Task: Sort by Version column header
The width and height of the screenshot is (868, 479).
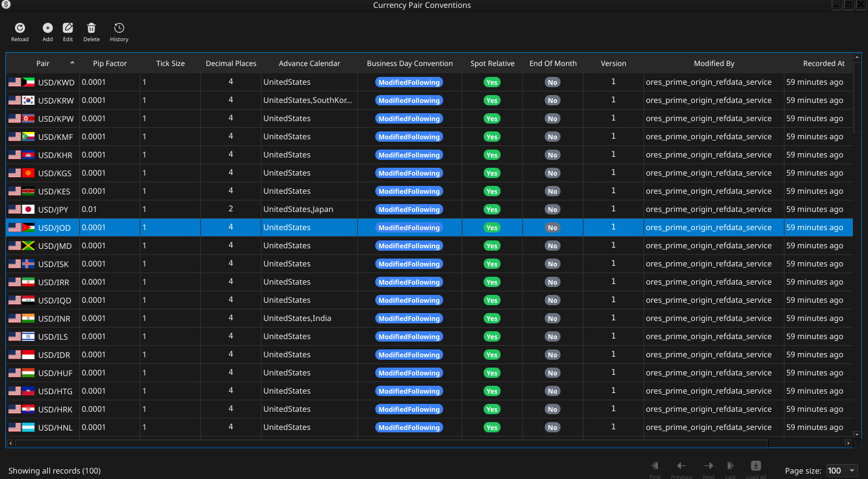Action: tap(613, 64)
